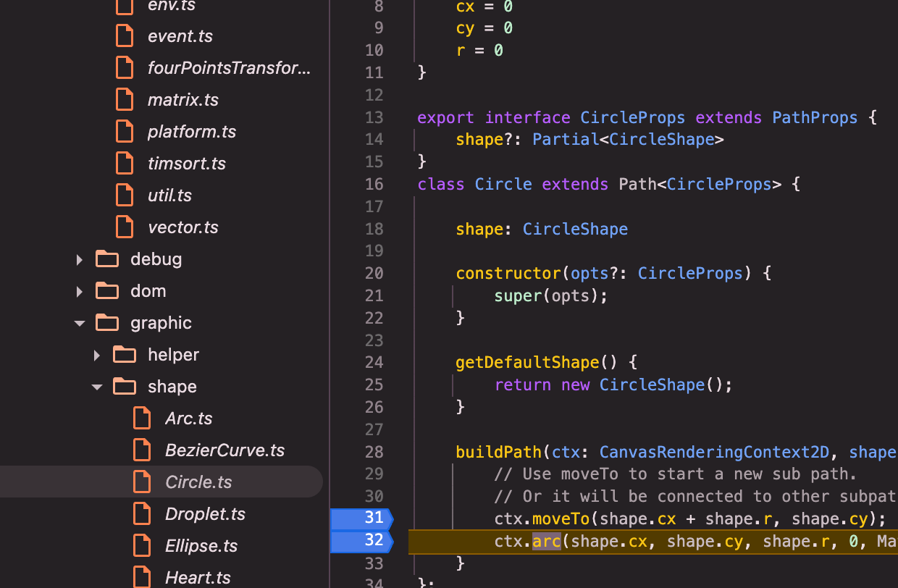Expand the debug folder
The height and width of the screenshot is (588, 898).
80,259
